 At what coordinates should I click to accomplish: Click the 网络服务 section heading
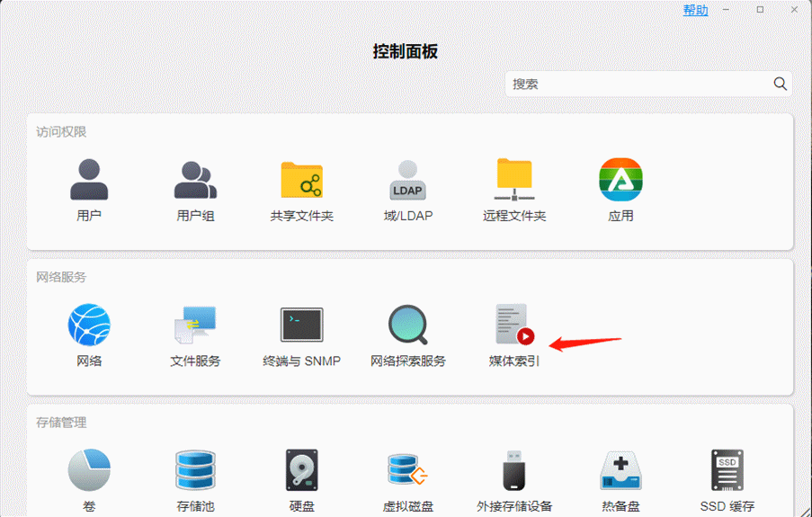[61, 277]
